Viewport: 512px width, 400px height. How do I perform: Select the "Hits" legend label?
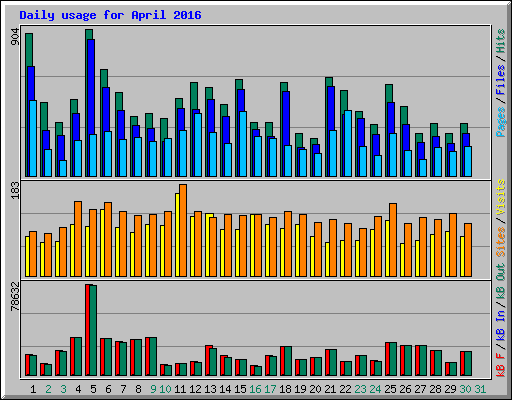coord(501,41)
